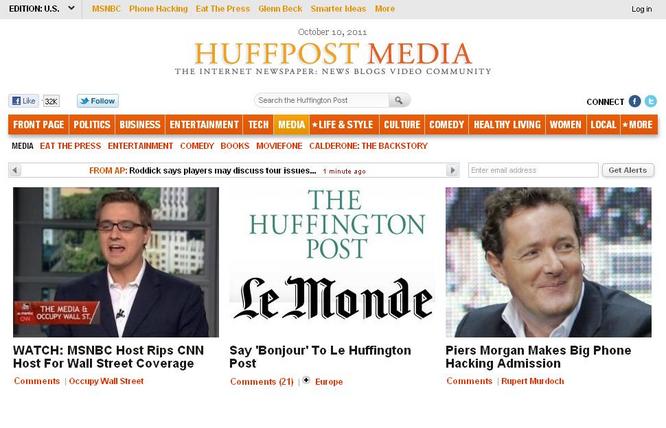This screenshot has height=428, width=666.
Task: Click the search the Huffington Post field
Action: pyautogui.click(x=323, y=100)
